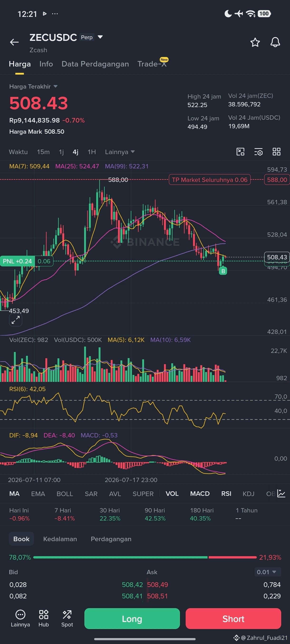This screenshot has height=644, width=290.
Task: Toggle SUPER indicator
Action: tap(143, 494)
